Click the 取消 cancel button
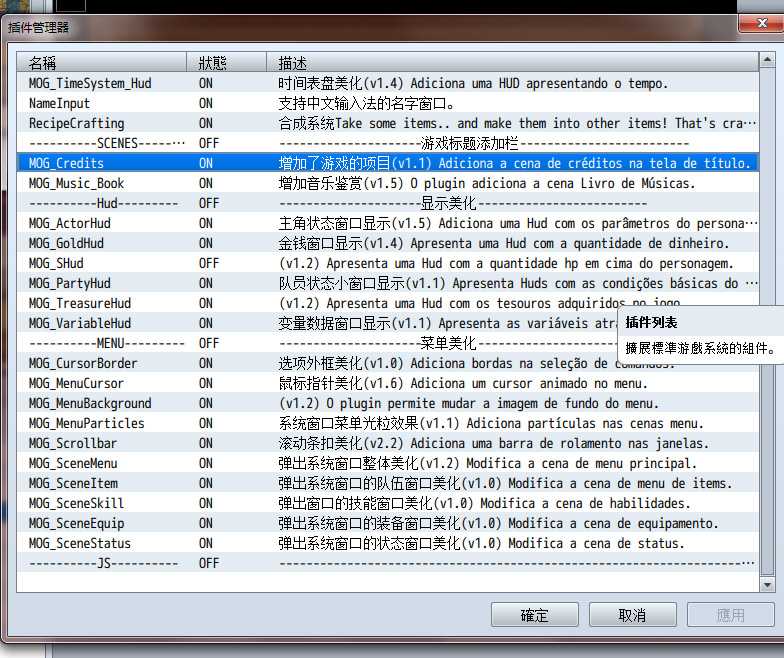 pyautogui.click(x=632, y=614)
